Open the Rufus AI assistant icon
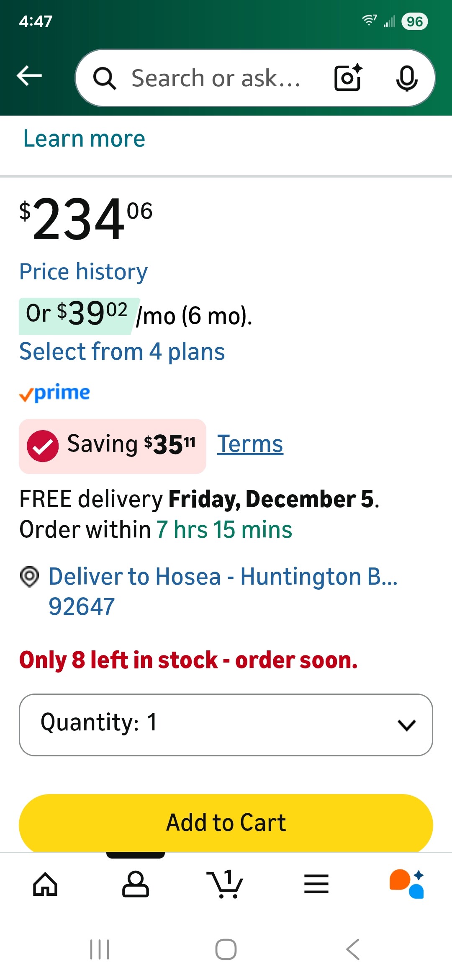The image size is (452, 980). pos(406,884)
